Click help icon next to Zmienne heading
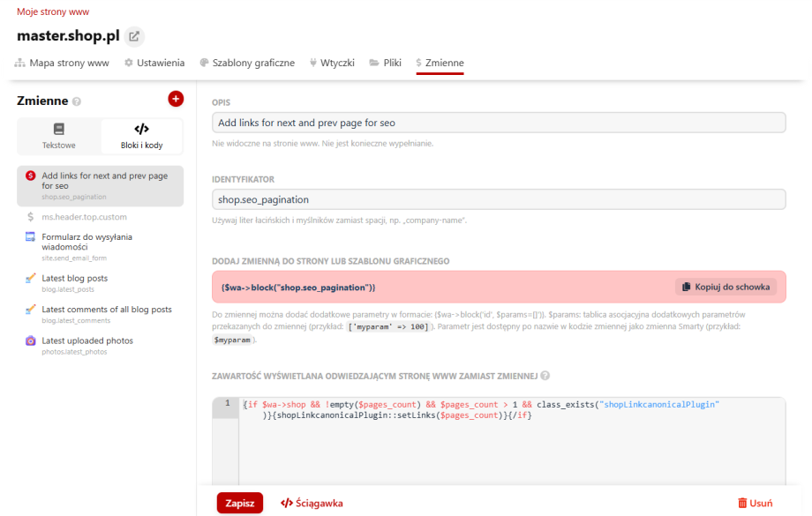The image size is (812, 516). [77, 101]
